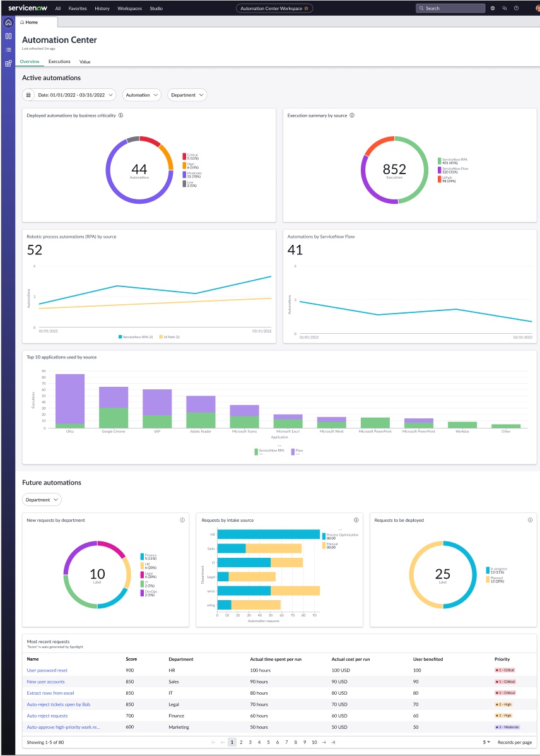Open the Auto-reject requests link
The width and height of the screenshot is (540, 756).
pos(47,716)
